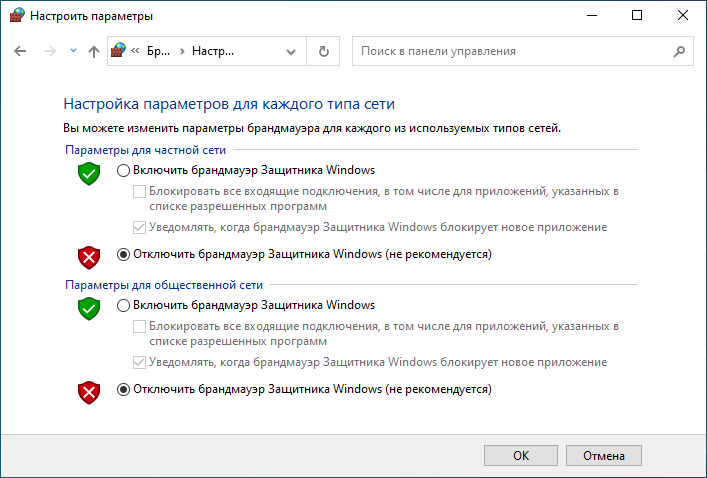Screen dimensions: 707x478
Task: Click green shield icon in public network section
Action: 89,308
